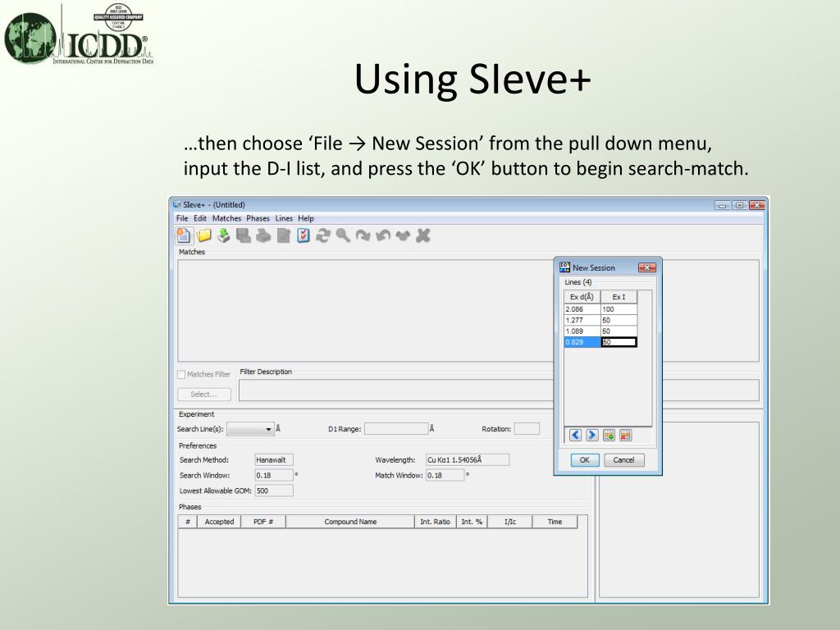Click the New Session dialog title icon
The image size is (840, 630).
[564, 267]
